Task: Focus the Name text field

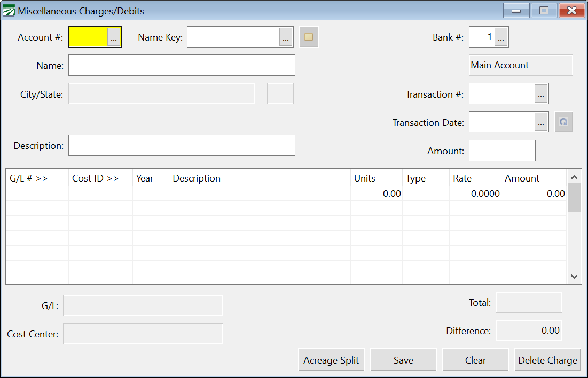Action: (182, 65)
